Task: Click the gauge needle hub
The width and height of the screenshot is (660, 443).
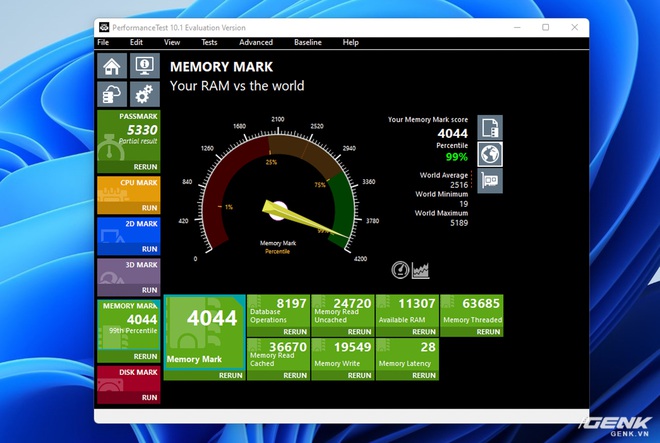Action: coord(277,211)
